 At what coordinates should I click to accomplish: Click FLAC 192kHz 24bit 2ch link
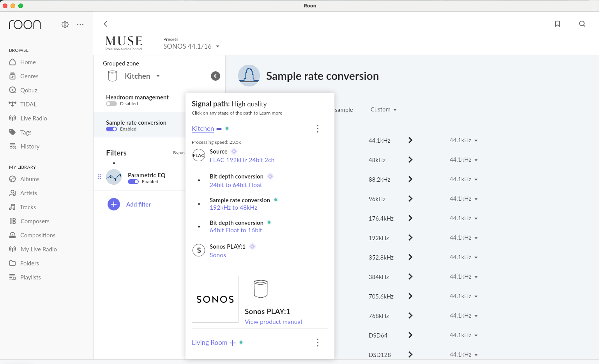242,160
